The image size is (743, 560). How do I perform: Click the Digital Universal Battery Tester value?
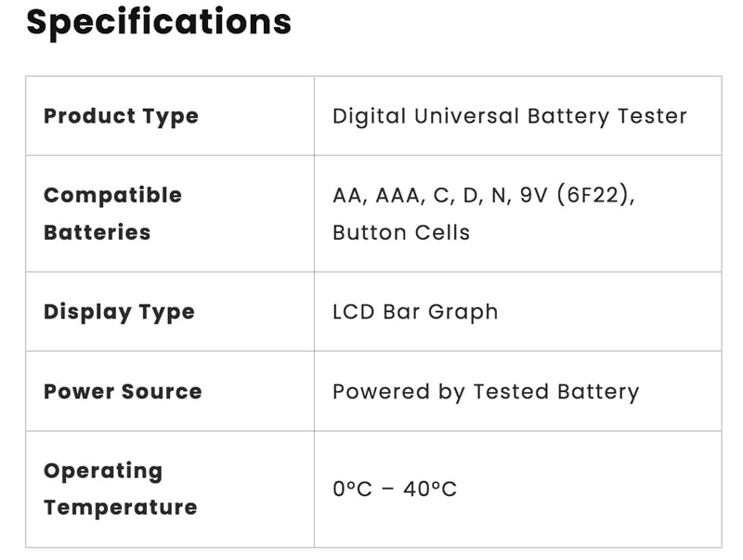[x=509, y=116]
